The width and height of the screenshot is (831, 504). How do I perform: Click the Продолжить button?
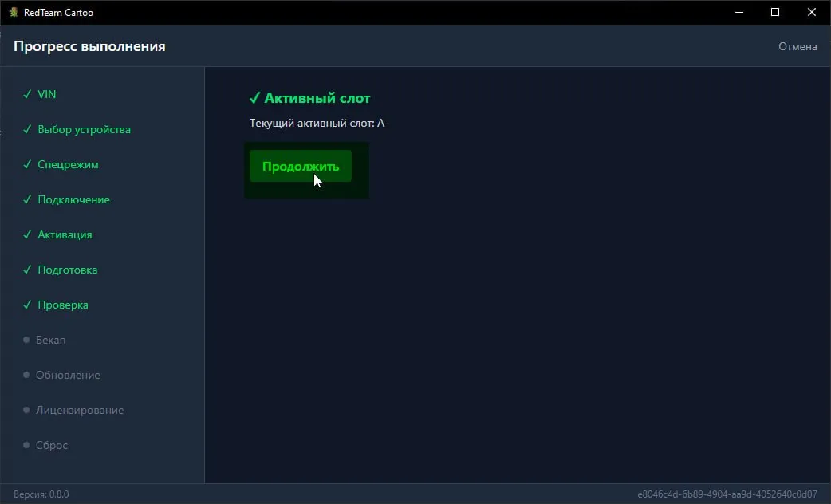click(301, 166)
